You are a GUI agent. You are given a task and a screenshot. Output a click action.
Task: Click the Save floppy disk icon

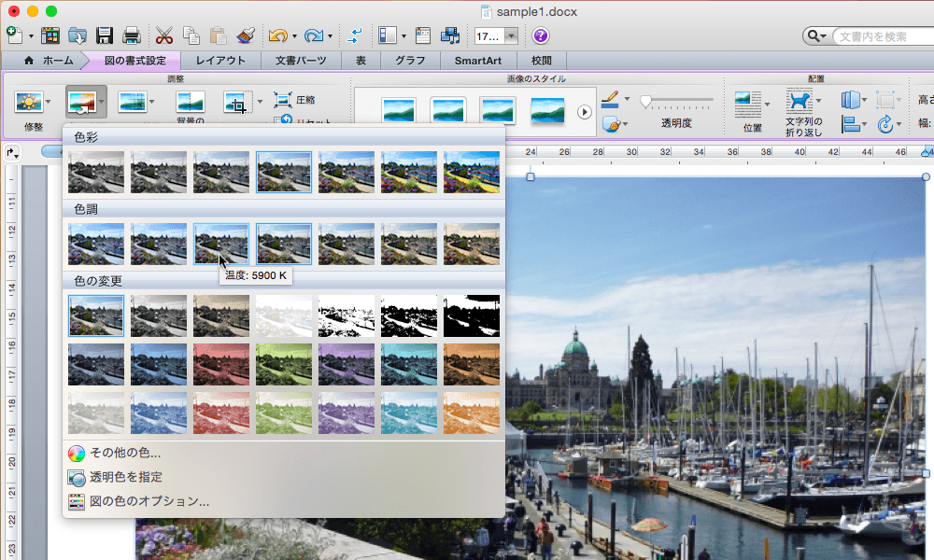point(105,36)
